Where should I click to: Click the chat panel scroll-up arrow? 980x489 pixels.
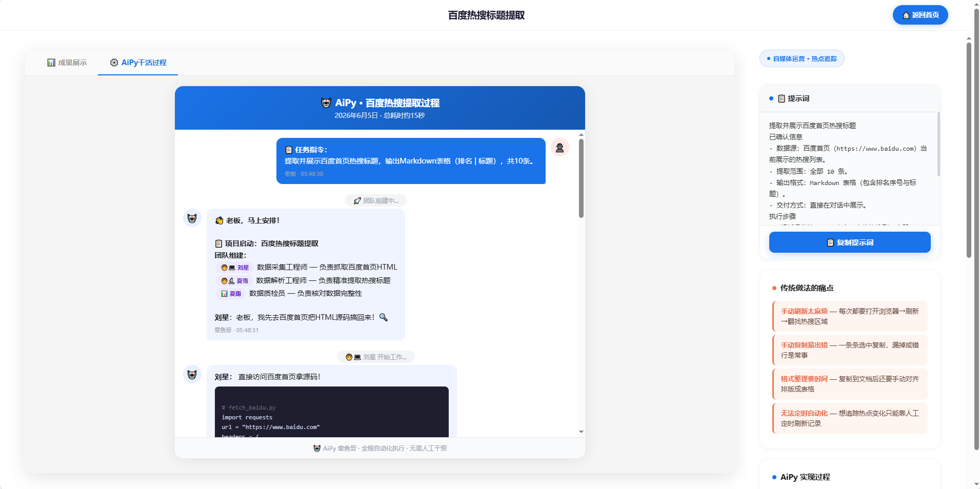click(x=581, y=134)
